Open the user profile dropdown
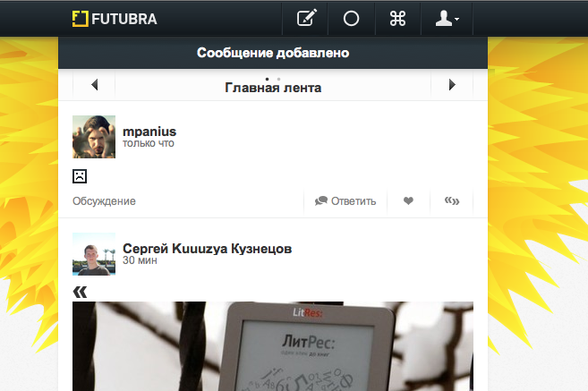This screenshot has height=391, width=588. tap(446, 18)
